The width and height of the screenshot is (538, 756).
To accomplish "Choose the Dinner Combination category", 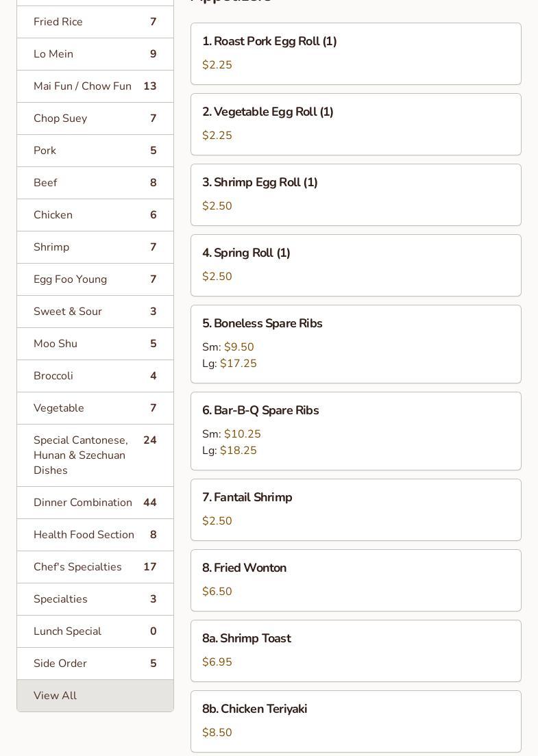I will coord(95,503).
